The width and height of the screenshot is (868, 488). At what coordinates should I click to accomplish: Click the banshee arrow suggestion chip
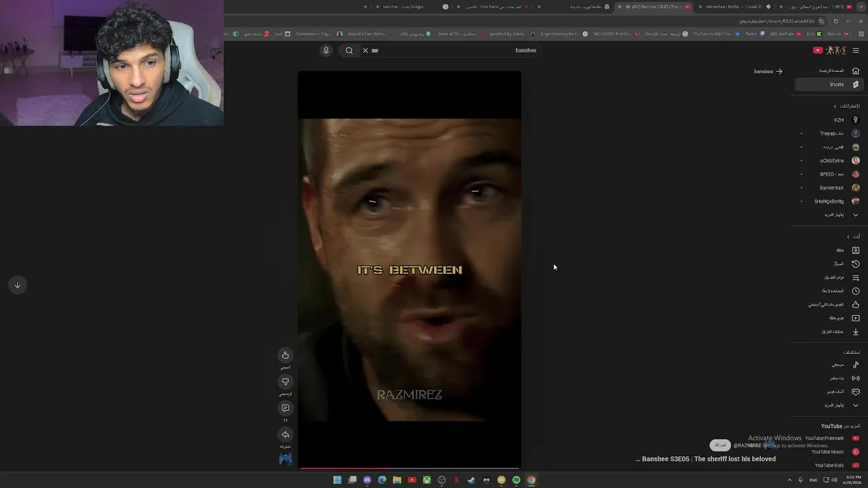point(768,71)
